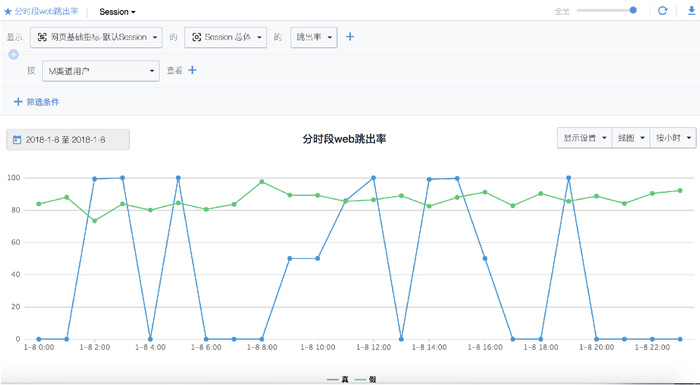The height and width of the screenshot is (385, 700).
Task: Toggle the 真 blue series in legend
Action: tap(338, 380)
